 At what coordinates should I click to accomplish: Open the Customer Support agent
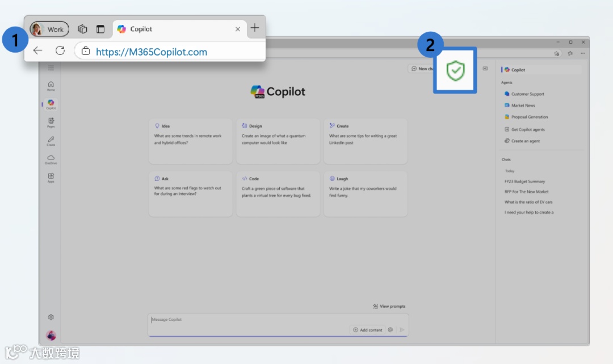[524, 94]
